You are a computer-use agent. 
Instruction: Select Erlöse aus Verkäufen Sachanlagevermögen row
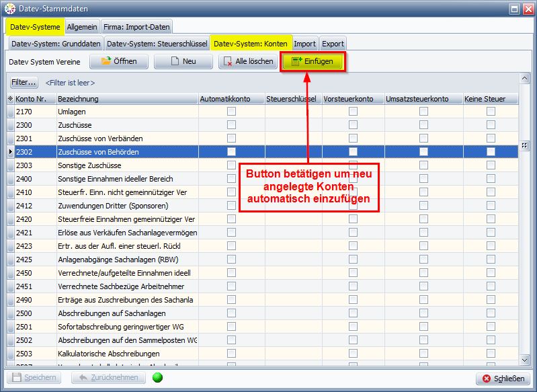263,233
